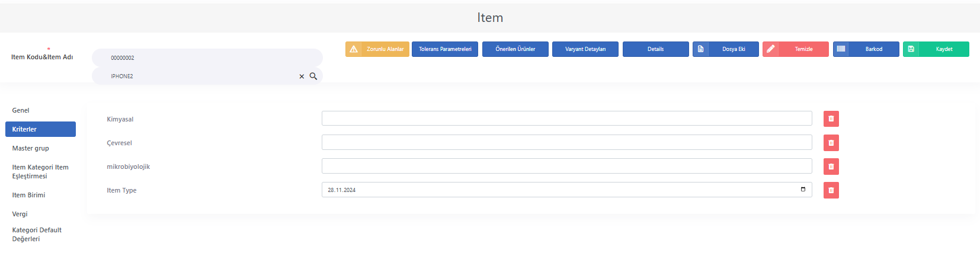Image resolution: width=980 pixels, height=256 pixels.
Task: Click the search magnifier icon beside IPHONE2
Action: 313,76
